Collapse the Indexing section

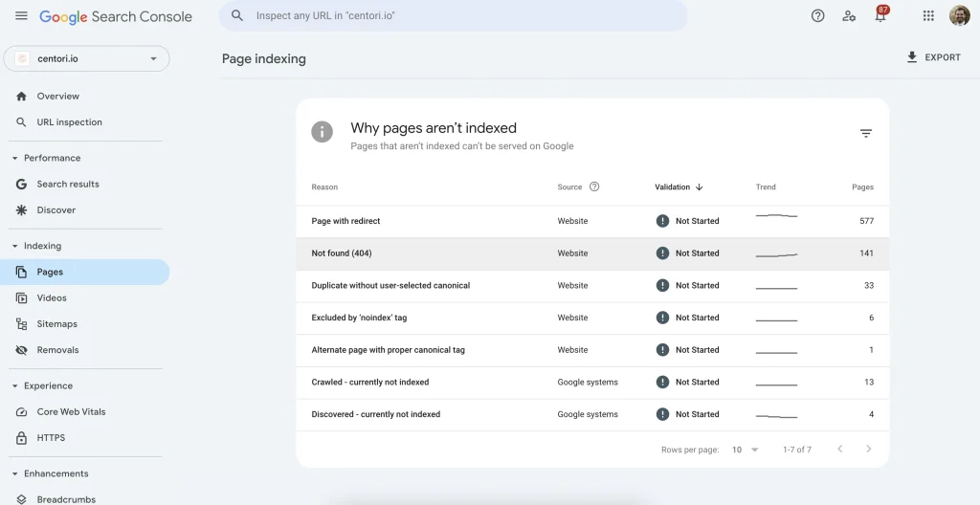tap(14, 246)
